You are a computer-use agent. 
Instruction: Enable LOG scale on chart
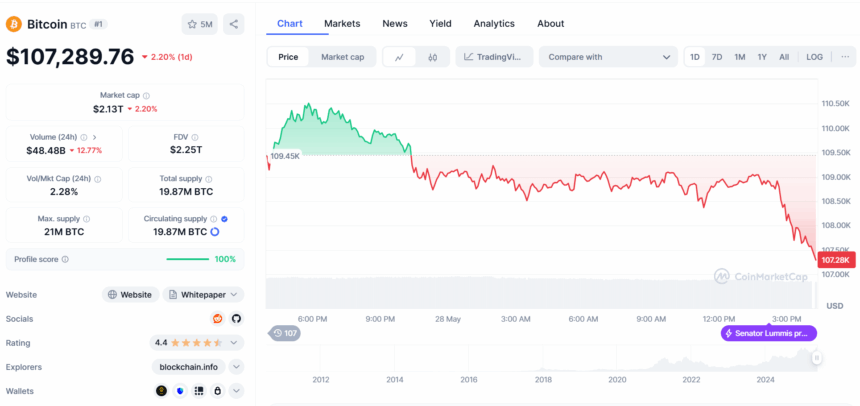[x=815, y=57]
